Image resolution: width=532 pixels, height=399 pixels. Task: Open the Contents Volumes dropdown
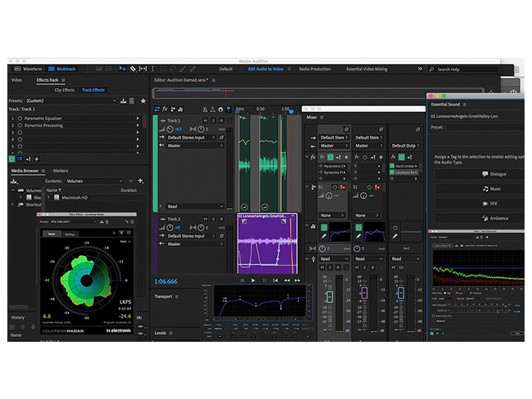tap(94, 181)
